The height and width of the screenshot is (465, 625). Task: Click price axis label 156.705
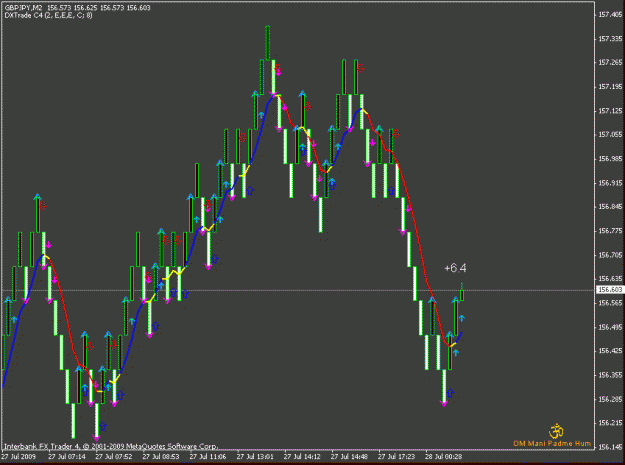click(610, 255)
